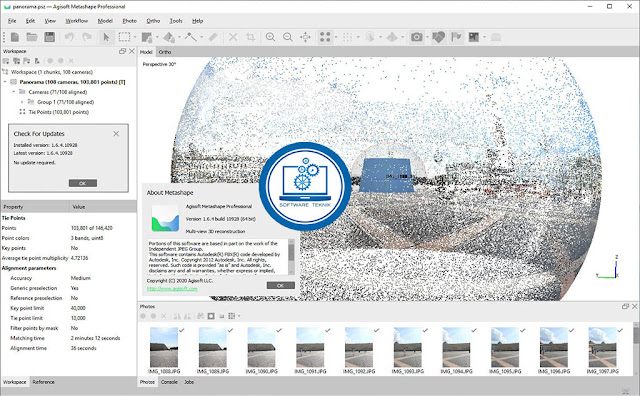
Task: Open the Photos view mode dropdown arrow
Action: tap(239, 316)
